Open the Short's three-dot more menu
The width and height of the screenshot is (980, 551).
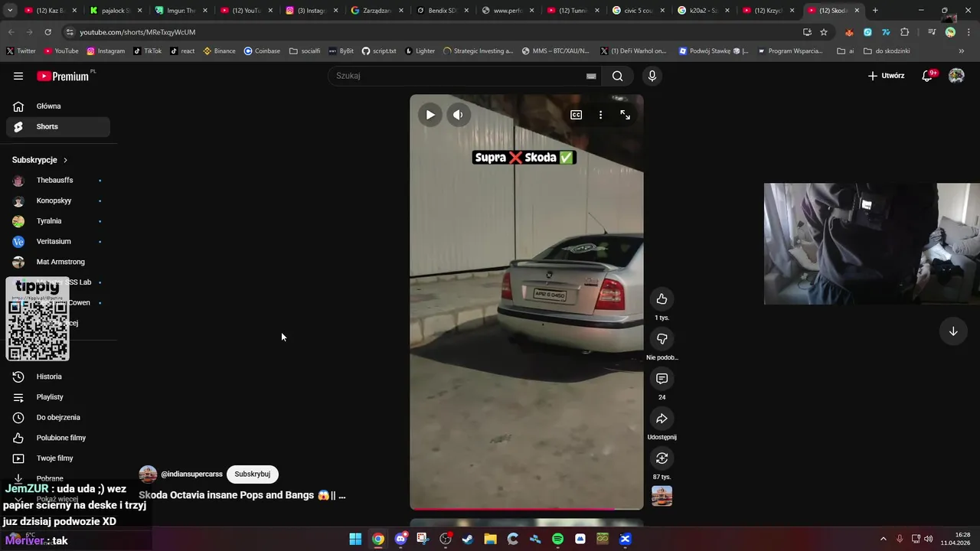[x=600, y=115]
